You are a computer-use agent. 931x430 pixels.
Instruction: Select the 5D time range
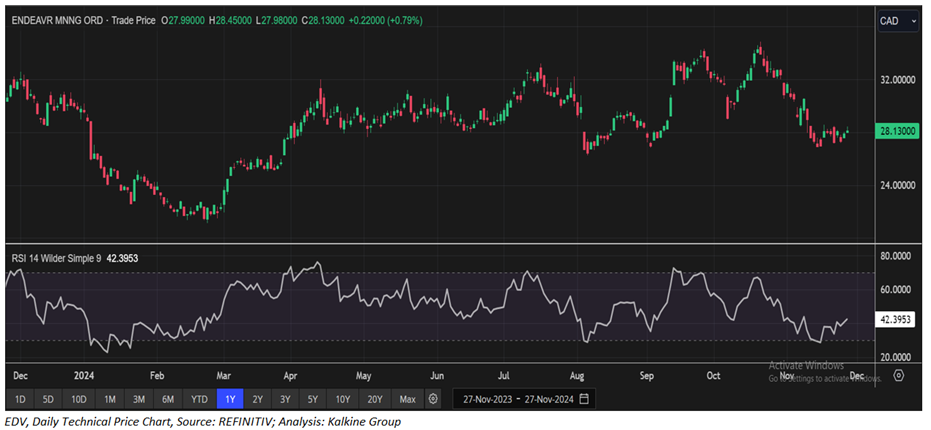(x=48, y=399)
